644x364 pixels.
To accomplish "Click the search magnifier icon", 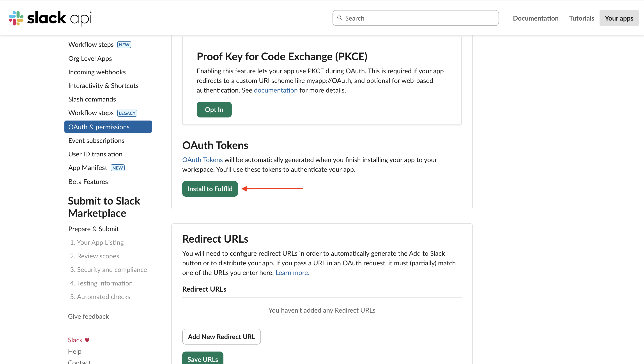I will tap(339, 18).
